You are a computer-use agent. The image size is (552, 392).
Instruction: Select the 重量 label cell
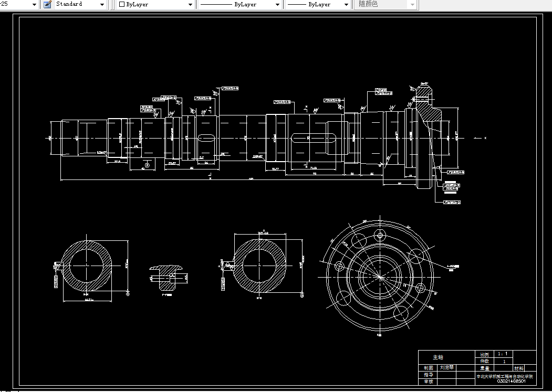[484, 368]
